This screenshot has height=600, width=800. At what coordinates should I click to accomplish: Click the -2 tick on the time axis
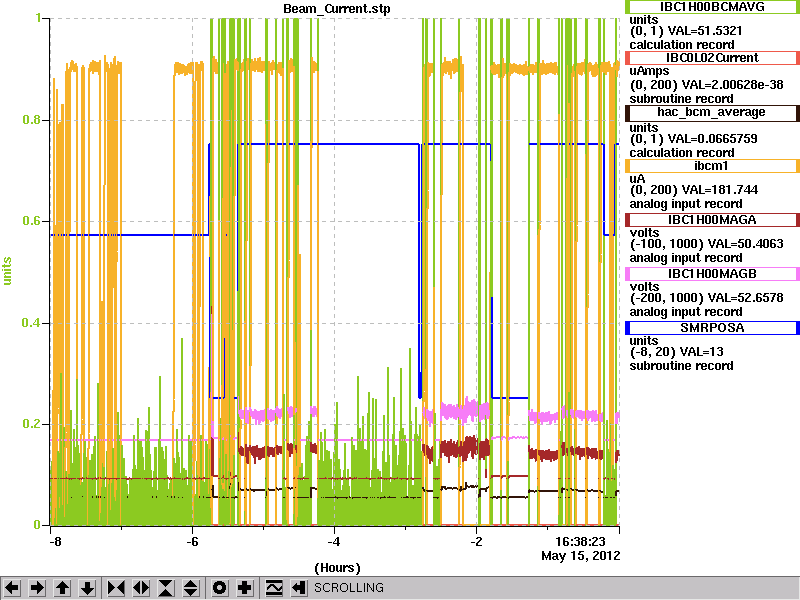pos(476,541)
